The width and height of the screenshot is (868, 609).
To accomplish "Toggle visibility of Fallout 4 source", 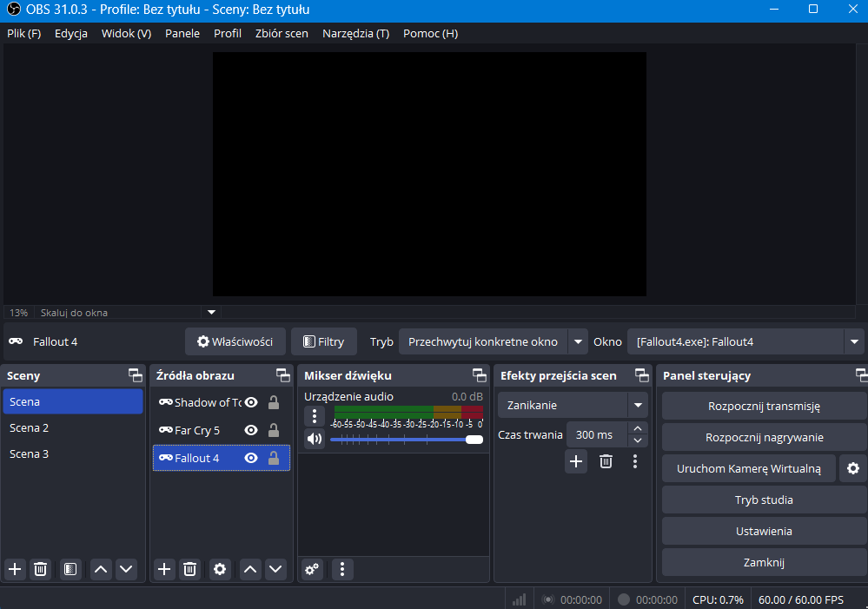I will (x=251, y=458).
